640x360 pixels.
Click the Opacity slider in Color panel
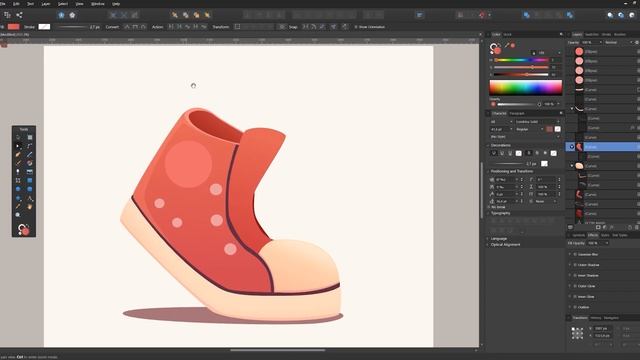[x=519, y=104]
